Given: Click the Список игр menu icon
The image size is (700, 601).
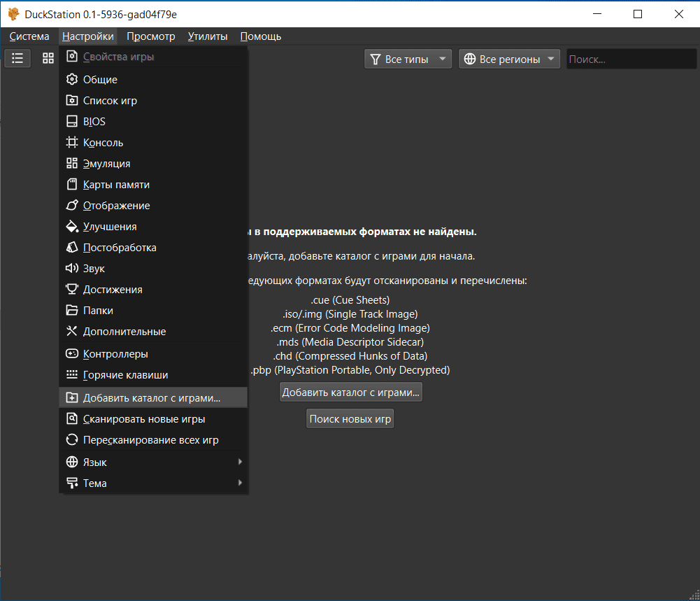Looking at the screenshot, I should coord(72,100).
